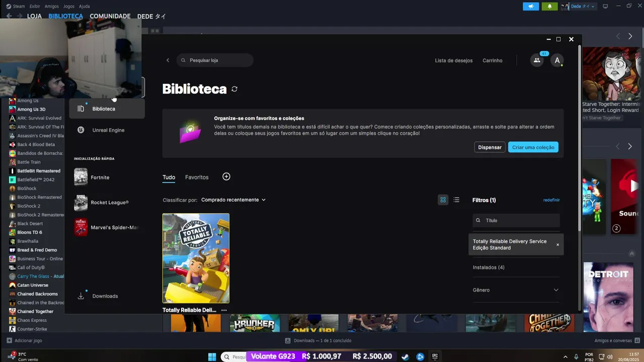Click the Windows taskbar search box

pyautogui.click(x=234, y=356)
